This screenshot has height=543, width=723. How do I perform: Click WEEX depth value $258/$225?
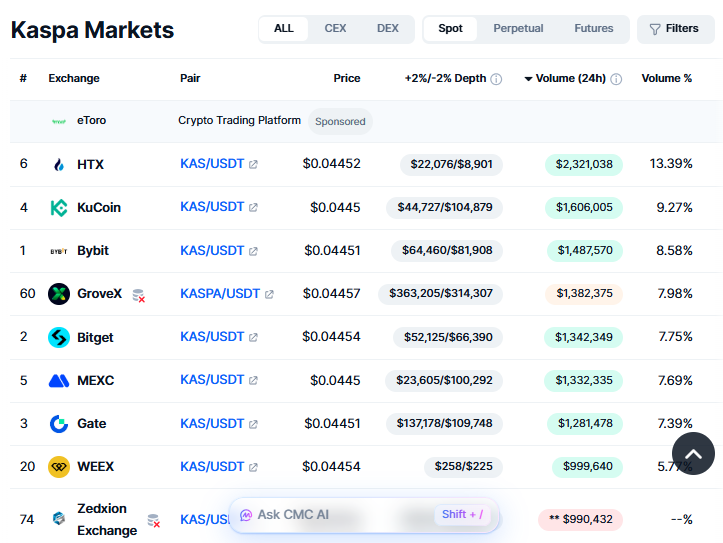[x=463, y=467]
